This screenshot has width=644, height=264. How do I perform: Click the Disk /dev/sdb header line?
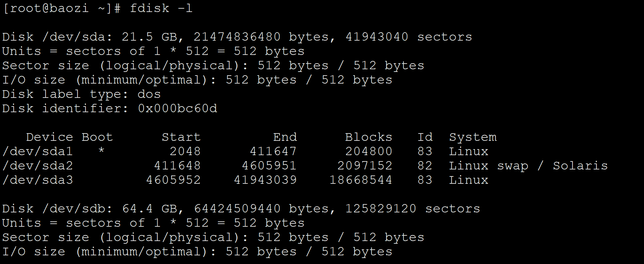[241, 209]
